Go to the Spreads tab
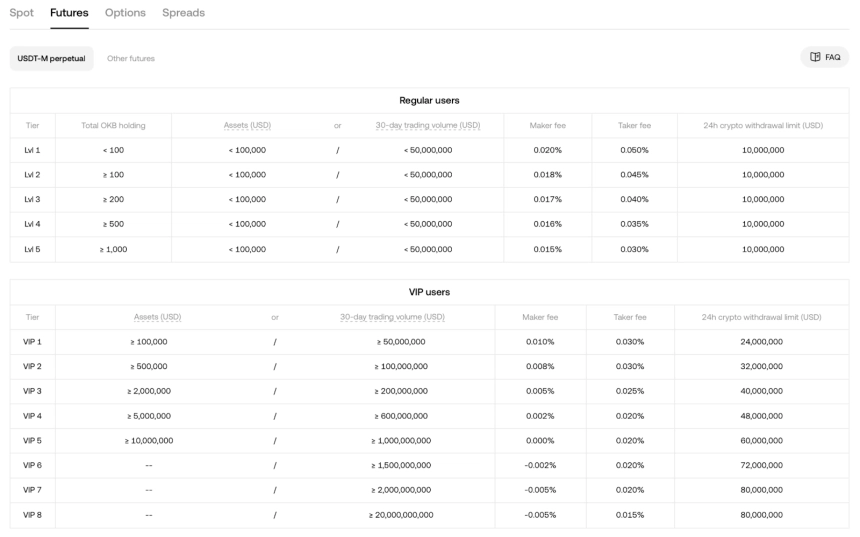The height and width of the screenshot is (537, 860). tap(183, 13)
